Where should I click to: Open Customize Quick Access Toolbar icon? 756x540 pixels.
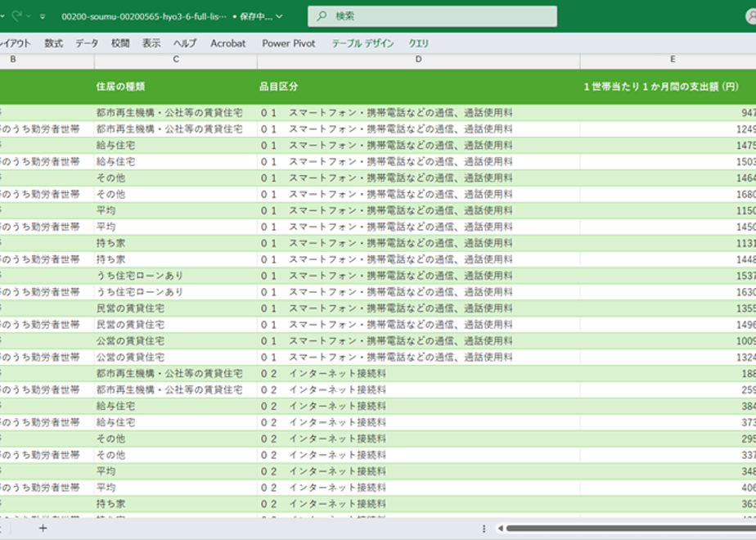point(43,16)
